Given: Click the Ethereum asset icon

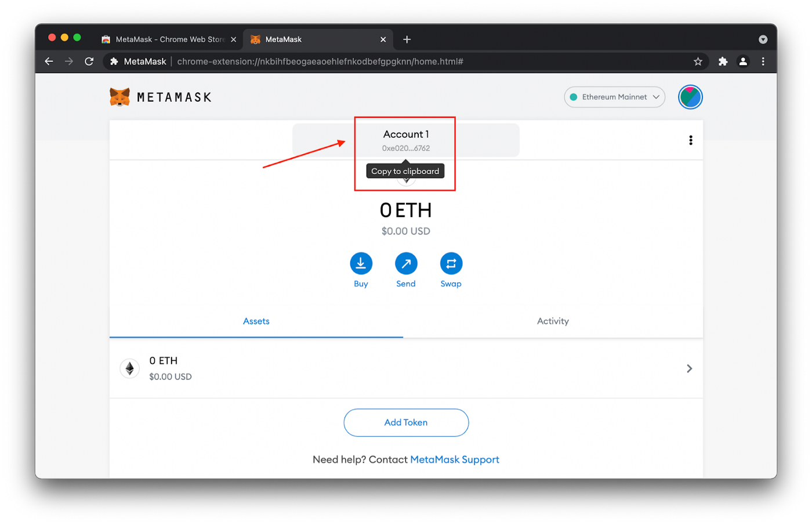Looking at the screenshot, I should [130, 368].
